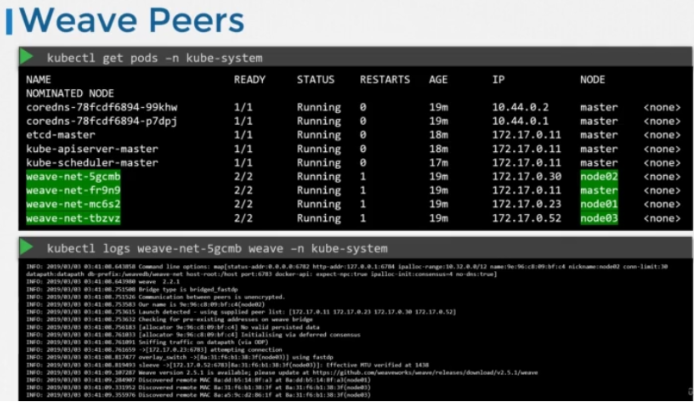Click the NODE column header
Viewport: 694px width, 402px height.
[593, 80]
